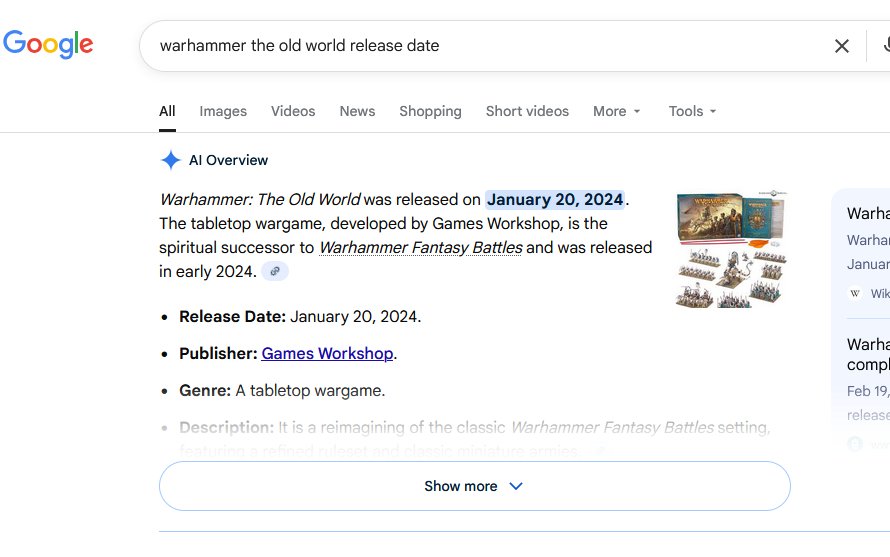Viewport: 890px width, 557px height.
Task: Clear the search query with the X icon
Action: point(842,46)
